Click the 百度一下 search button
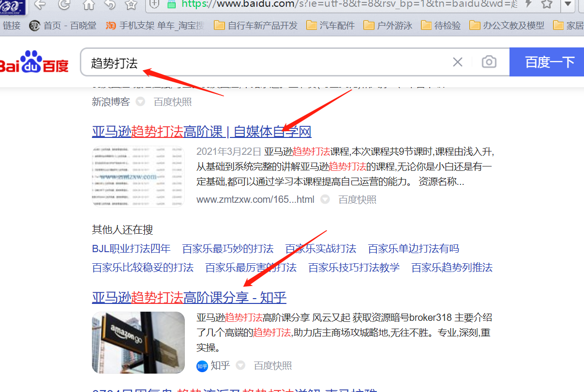Image resolution: width=584 pixels, height=392 pixels. pyautogui.click(x=547, y=62)
